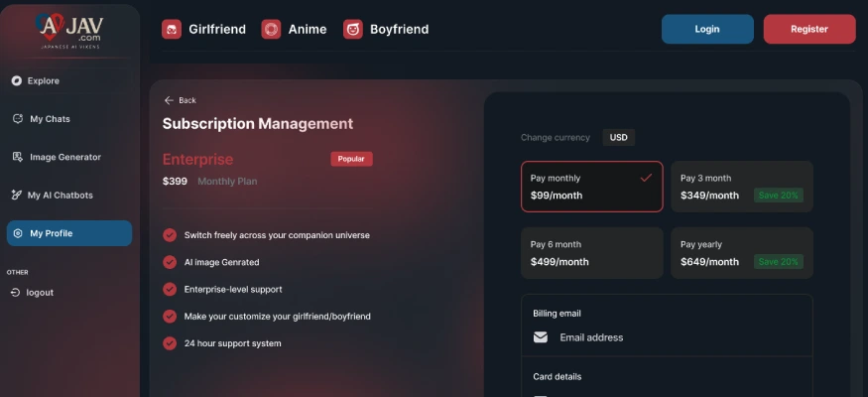This screenshot has height=397, width=868.
Task: Select the Pay 6 month plan
Action: click(591, 253)
